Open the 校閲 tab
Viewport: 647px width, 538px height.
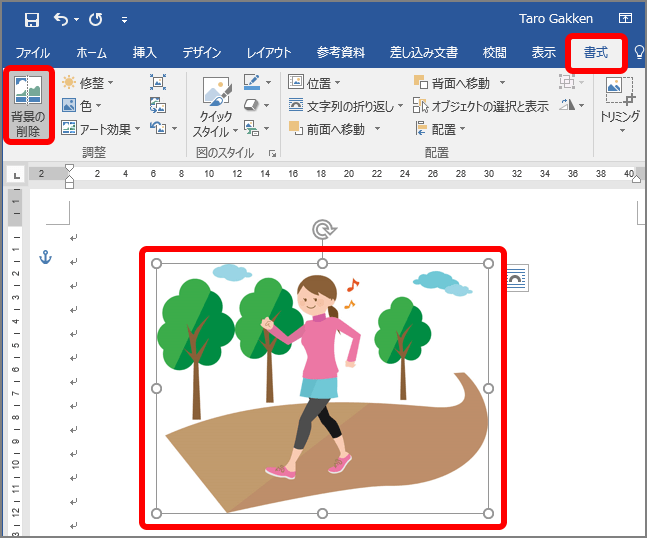(x=494, y=53)
